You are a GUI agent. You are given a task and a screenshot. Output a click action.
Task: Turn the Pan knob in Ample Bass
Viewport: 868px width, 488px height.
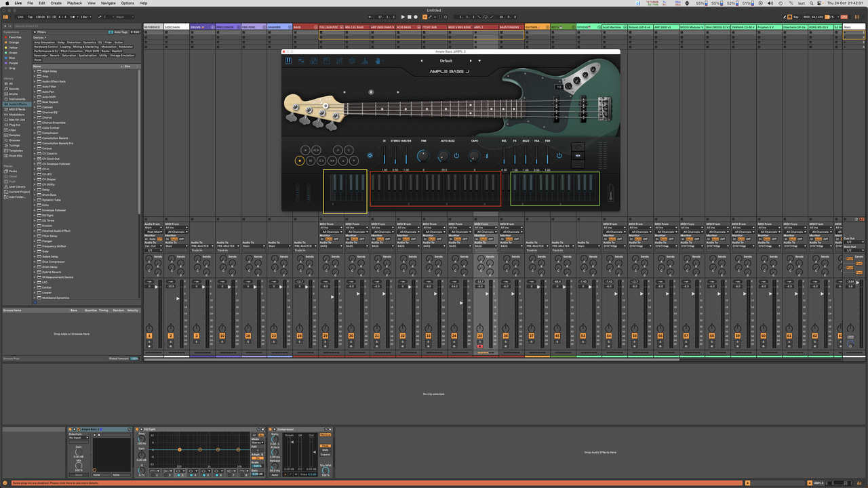click(423, 156)
